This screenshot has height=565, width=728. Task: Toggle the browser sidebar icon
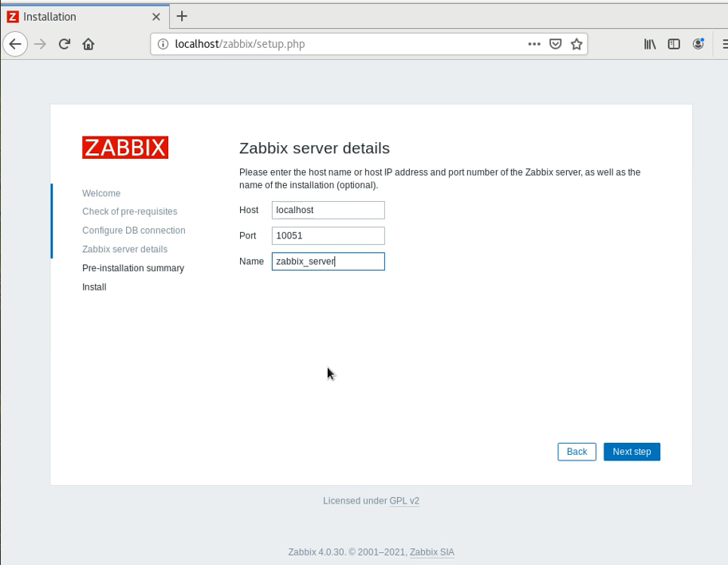point(674,44)
